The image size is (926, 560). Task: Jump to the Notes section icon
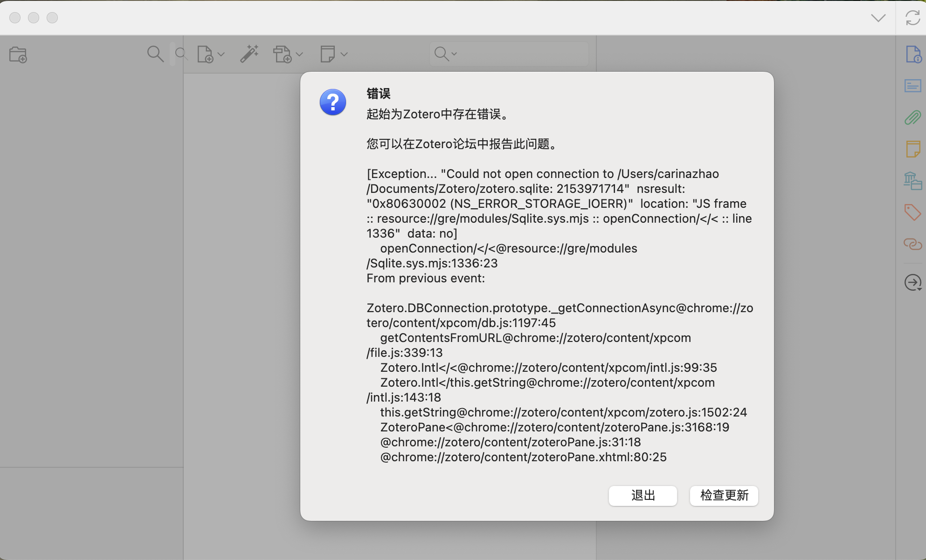(913, 149)
